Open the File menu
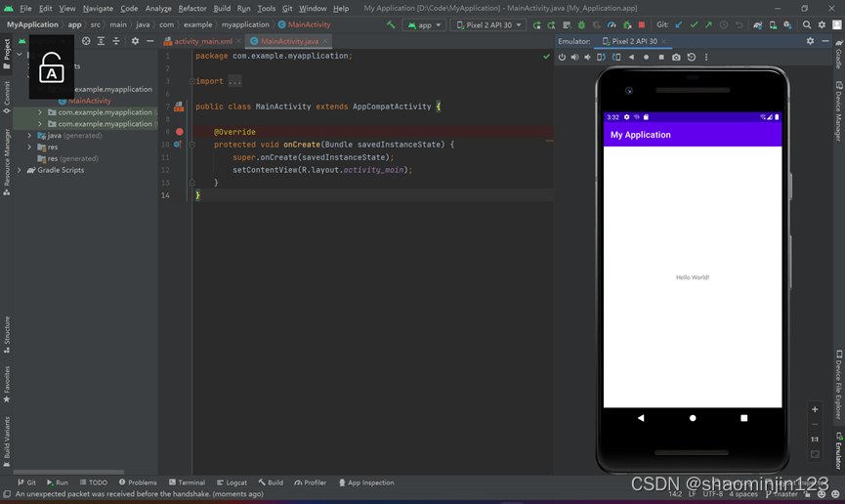 pos(25,8)
